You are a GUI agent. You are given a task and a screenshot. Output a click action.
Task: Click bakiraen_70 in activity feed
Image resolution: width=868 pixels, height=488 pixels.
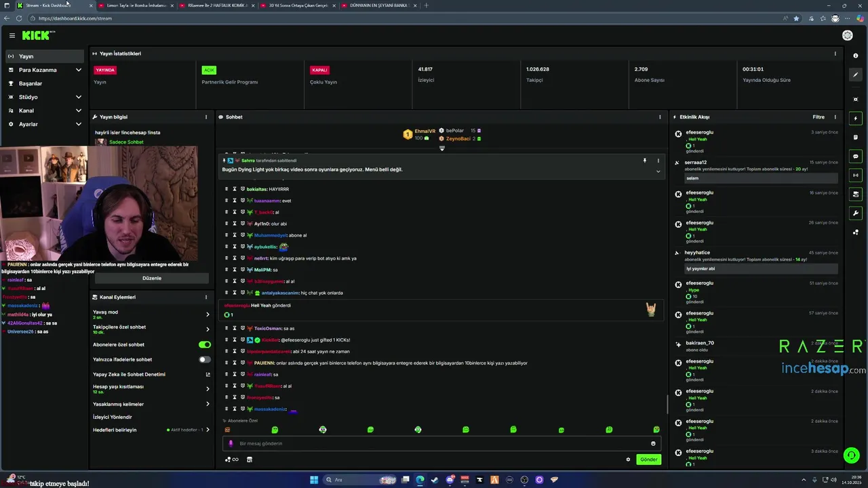coord(699,343)
